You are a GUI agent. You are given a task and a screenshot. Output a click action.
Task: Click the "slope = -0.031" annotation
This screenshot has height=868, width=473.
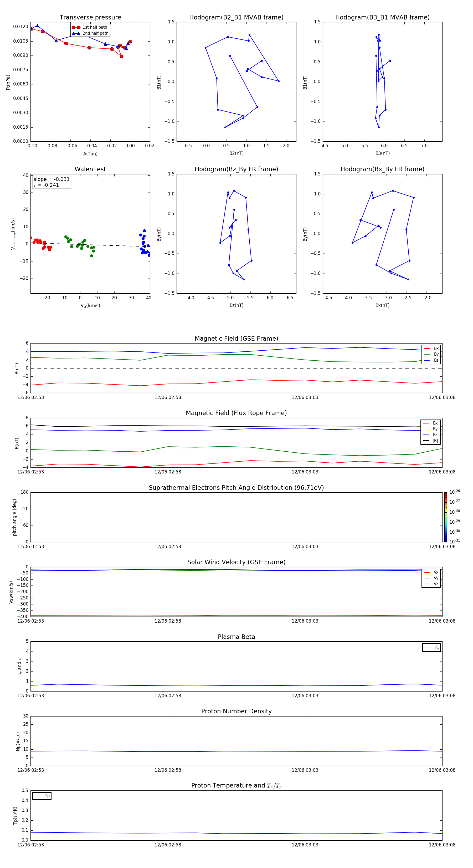(52, 179)
